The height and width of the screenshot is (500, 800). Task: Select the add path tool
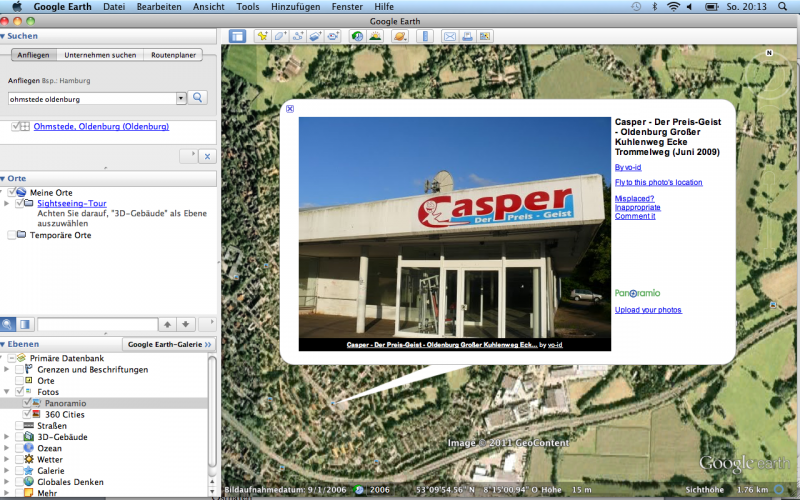pos(298,36)
